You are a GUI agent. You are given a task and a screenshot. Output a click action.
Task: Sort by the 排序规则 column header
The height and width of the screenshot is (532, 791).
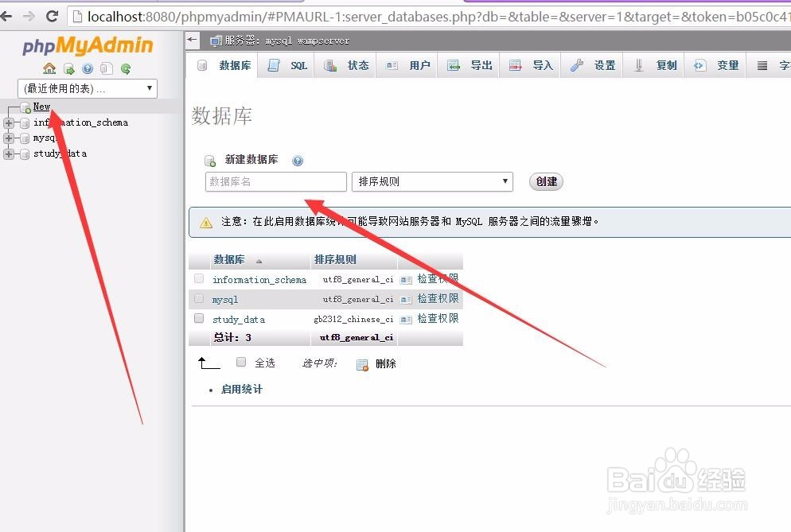coord(335,260)
